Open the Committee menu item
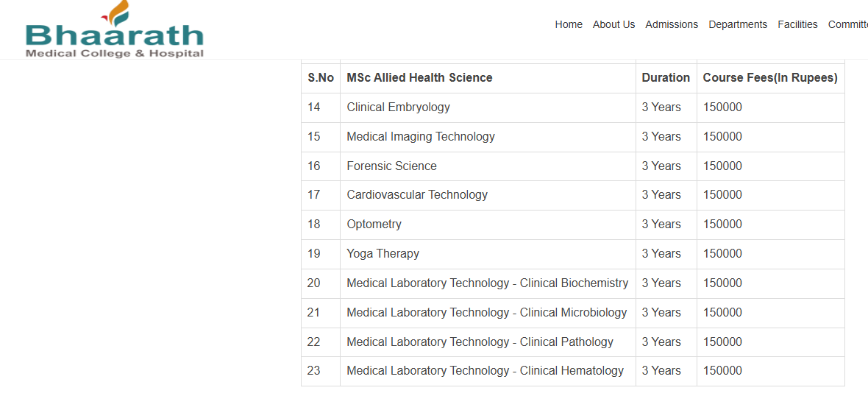The image size is (868, 396). point(848,24)
